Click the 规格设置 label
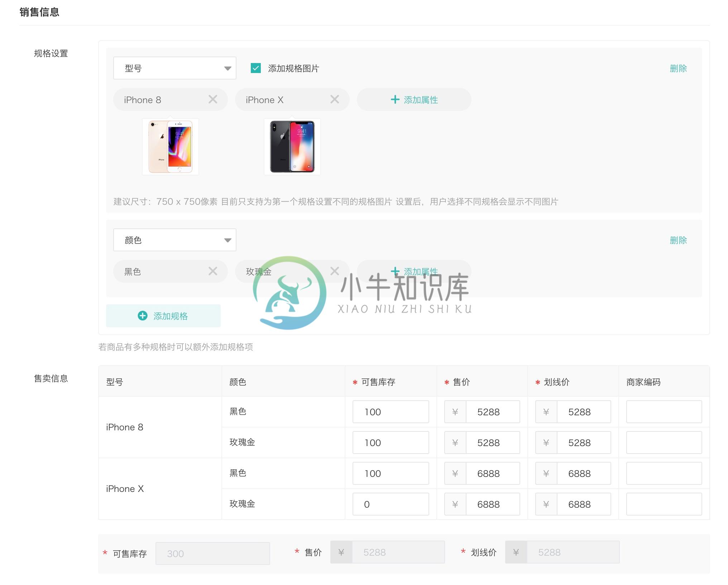 pyautogui.click(x=51, y=53)
